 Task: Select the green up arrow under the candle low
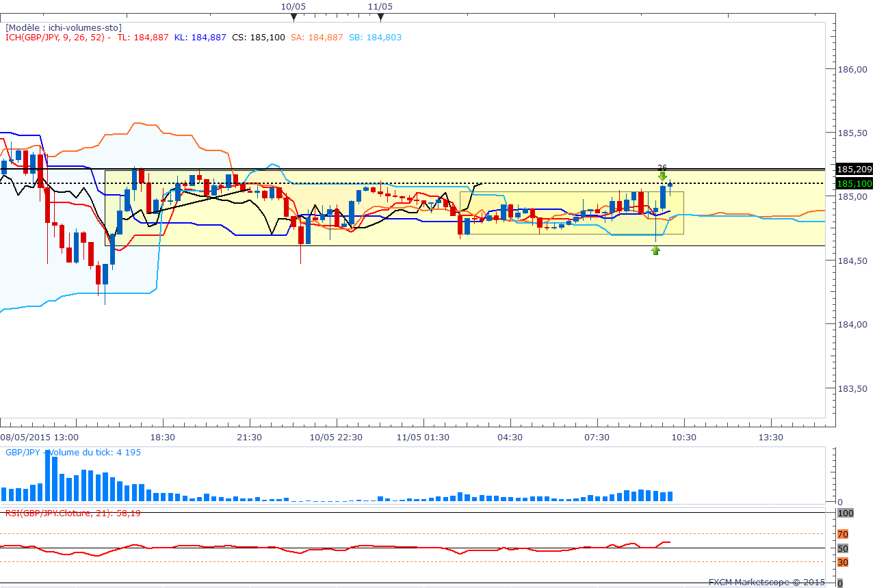point(655,250)
